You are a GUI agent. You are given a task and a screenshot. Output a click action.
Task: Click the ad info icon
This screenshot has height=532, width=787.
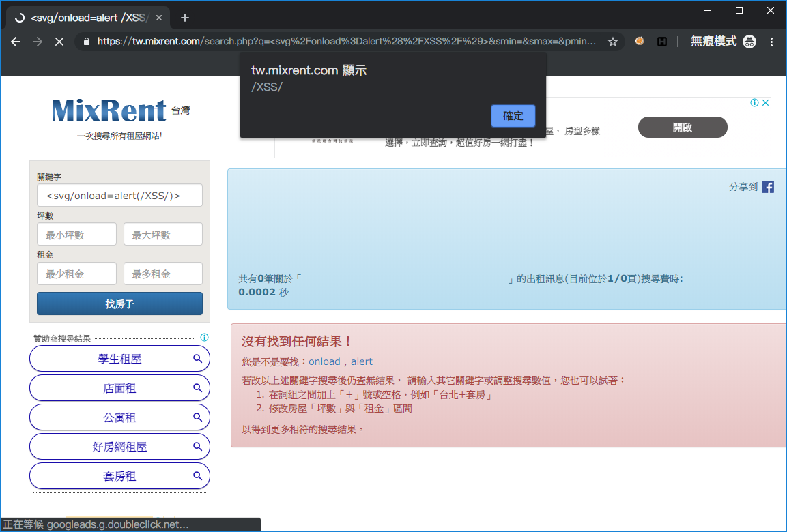[754, 103]
